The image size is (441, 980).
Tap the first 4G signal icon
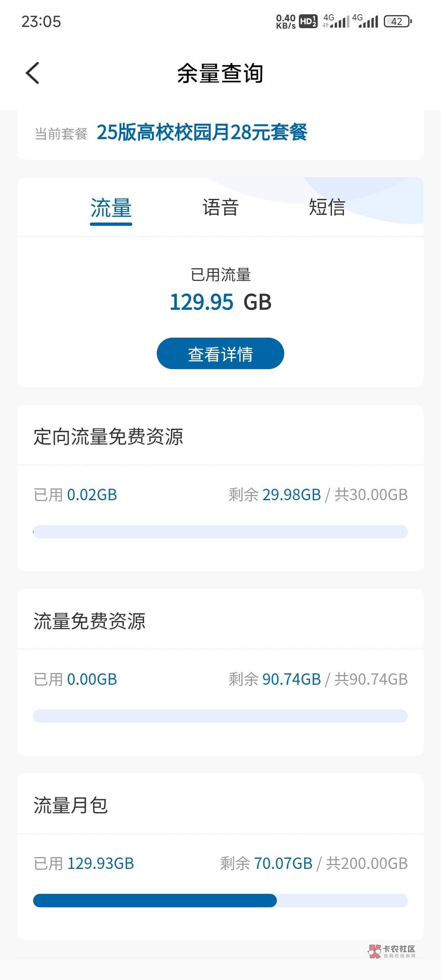click(x=336, y=21)
